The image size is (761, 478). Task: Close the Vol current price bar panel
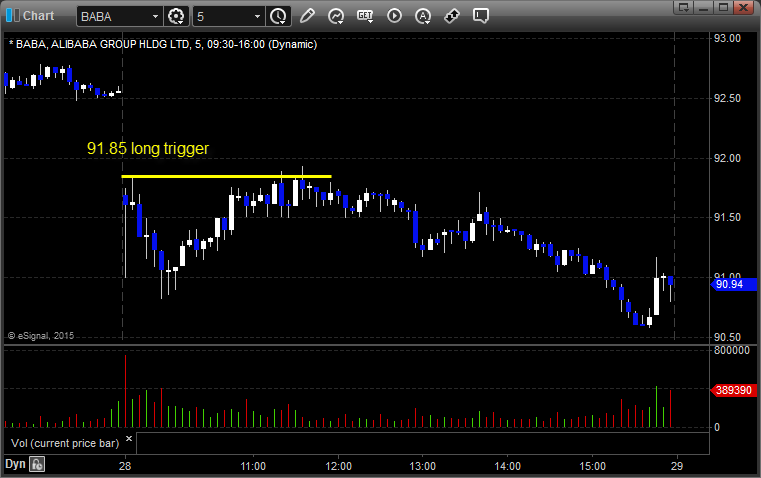(x=129, y=439)
